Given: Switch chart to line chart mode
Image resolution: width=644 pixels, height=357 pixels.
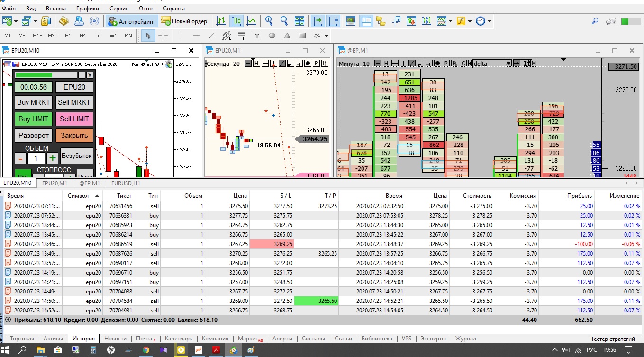Looking at the screenshot, I should tap(251, 21).
